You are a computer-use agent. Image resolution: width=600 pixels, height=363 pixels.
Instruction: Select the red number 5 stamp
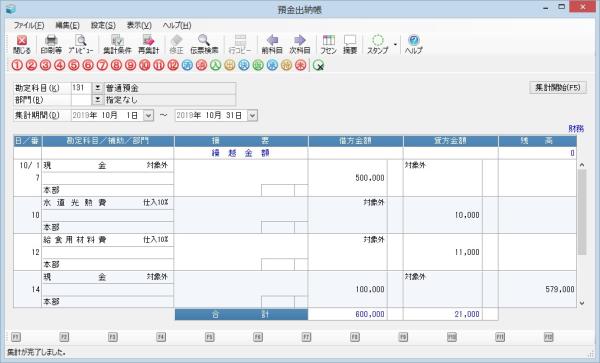click(x=73, y=65)
